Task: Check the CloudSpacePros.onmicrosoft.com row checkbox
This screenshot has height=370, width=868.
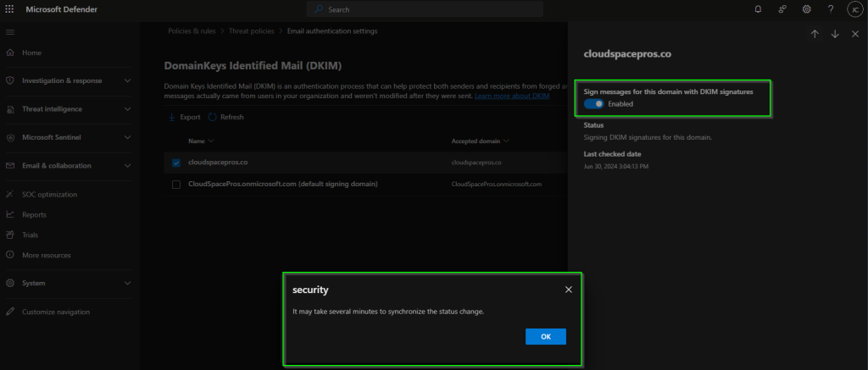Action: [176, 185]
